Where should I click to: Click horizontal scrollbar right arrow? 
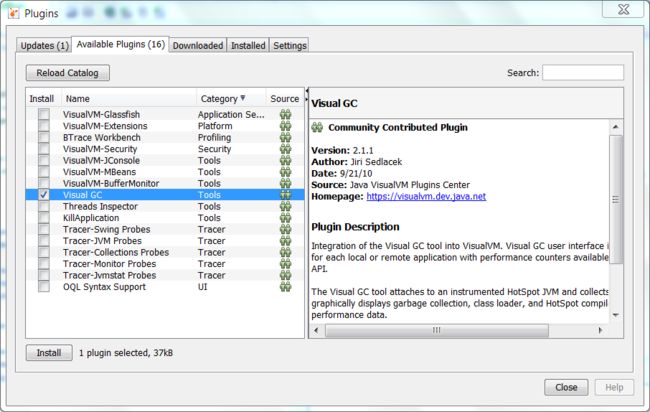coord(600,330)
